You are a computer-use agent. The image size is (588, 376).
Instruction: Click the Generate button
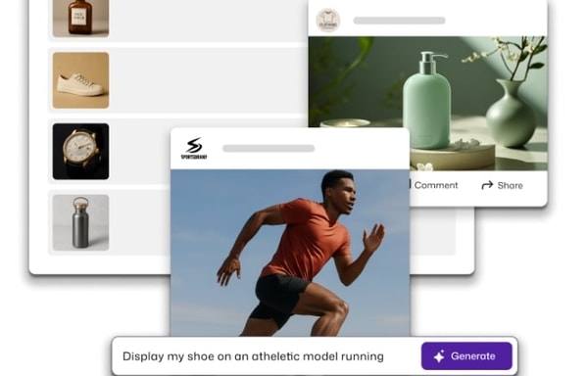pyautogui.click(x=466, y=356)
